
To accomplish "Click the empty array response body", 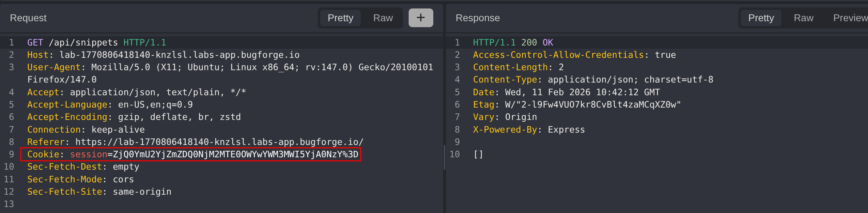I will [478, 154].
